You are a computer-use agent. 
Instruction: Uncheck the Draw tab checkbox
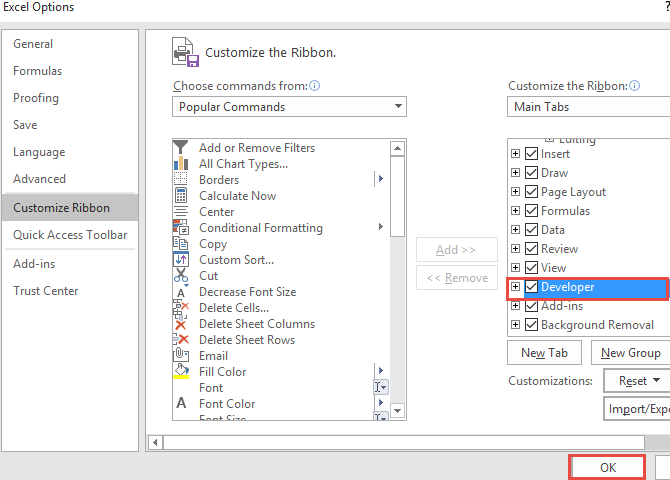(x=531, y=173)
